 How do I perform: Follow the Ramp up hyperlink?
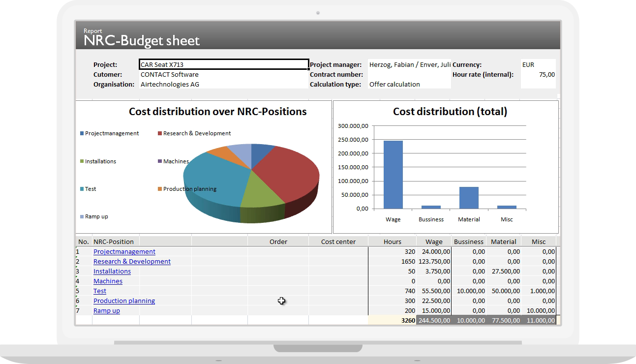106,310
